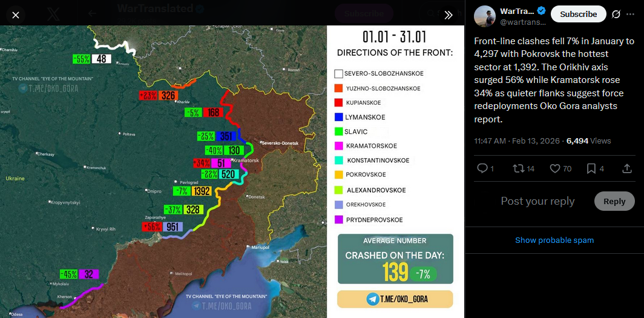
Task: Click the map infographic image
Action: pos(232,172)
